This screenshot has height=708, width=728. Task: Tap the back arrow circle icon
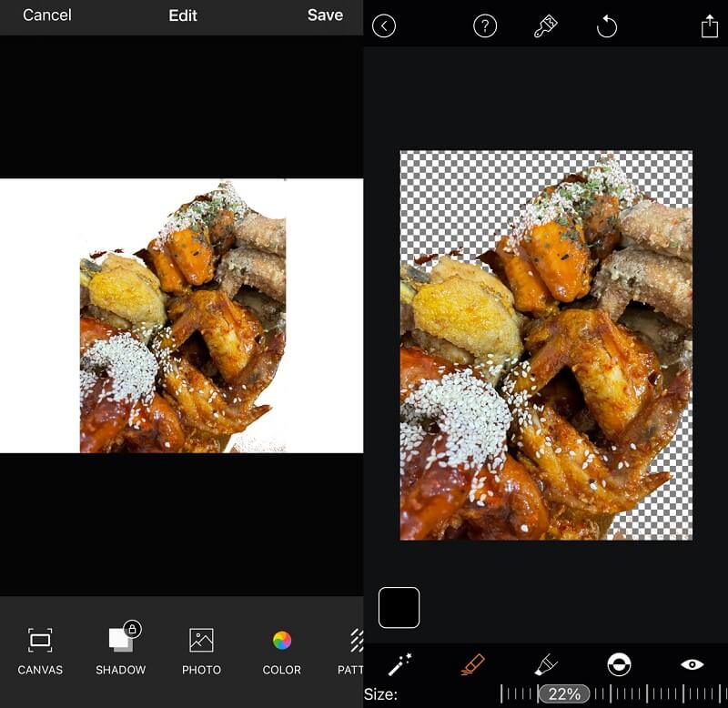tap(384, 26)
